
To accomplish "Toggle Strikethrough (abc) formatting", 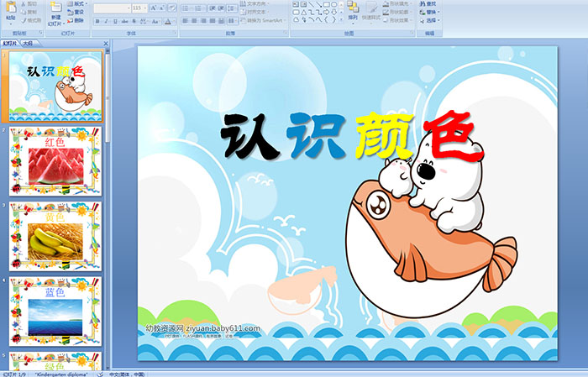I will 124,21.
